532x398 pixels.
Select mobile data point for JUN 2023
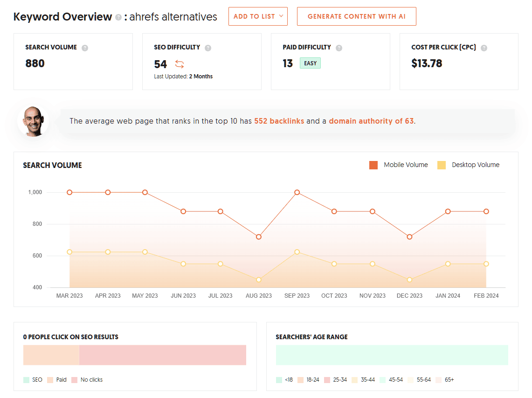pos(183,211)
